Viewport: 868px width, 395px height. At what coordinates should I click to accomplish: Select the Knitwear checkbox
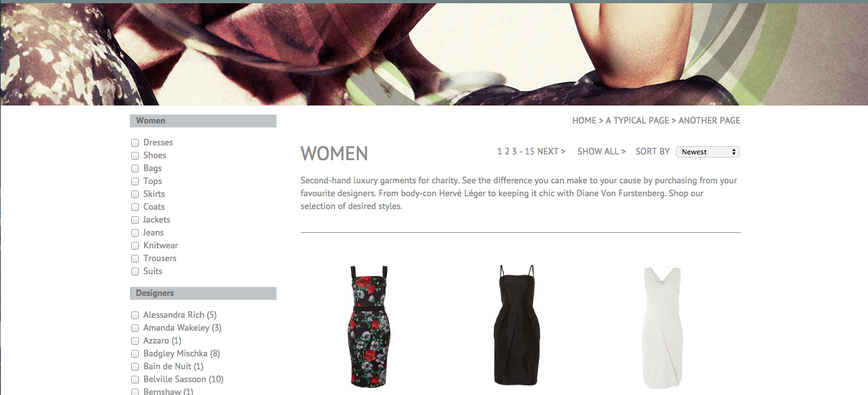tap(135, 246)
